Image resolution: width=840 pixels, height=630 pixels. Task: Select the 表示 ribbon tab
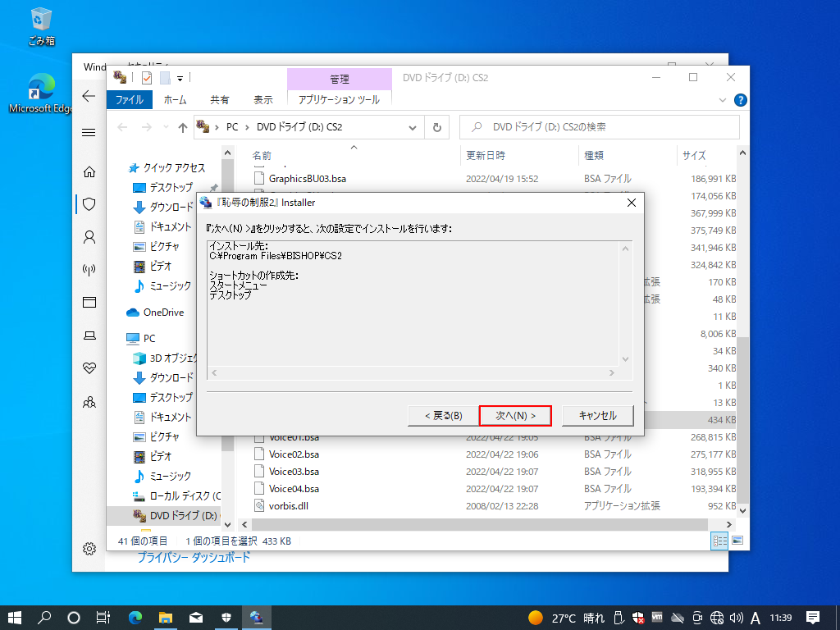(x=263, y=99)
